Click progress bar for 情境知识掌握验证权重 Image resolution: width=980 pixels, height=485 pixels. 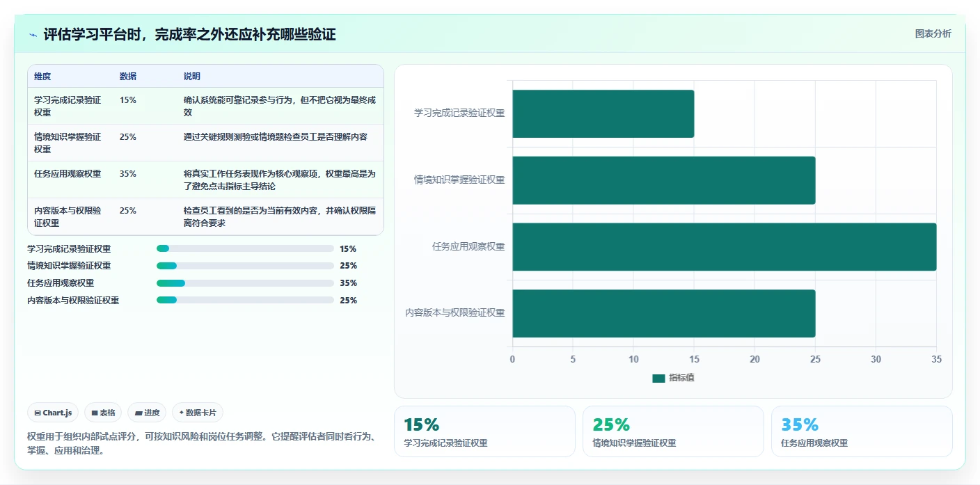(x=245, y=266)
